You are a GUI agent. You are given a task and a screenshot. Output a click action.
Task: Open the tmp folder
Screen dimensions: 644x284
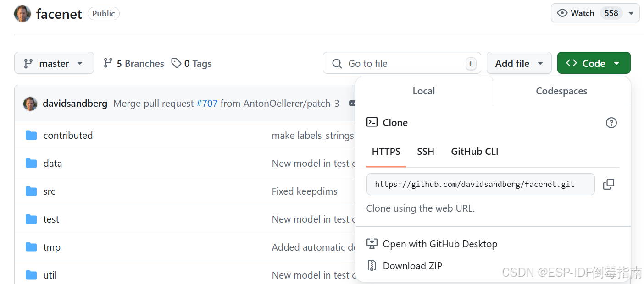tap(52, 247)
